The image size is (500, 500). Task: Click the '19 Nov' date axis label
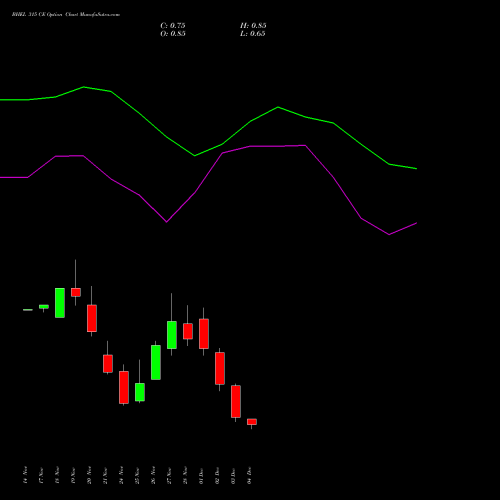pos(73,475)
